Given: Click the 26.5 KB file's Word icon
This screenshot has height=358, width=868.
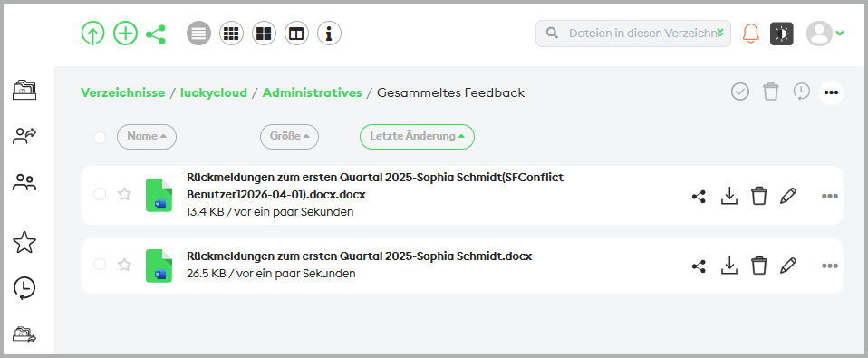Looking at the screenshot, I should click(159, 266).
